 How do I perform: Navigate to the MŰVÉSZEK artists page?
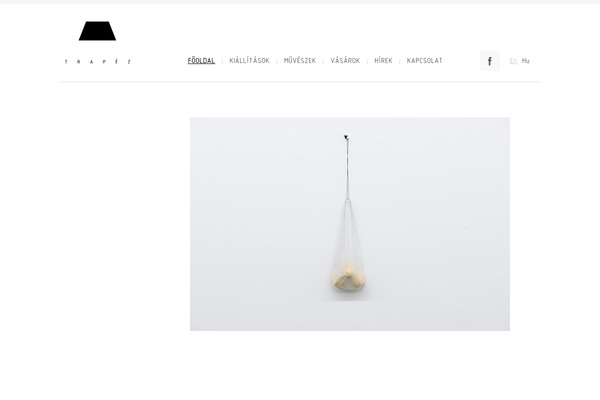coord(300,60)
